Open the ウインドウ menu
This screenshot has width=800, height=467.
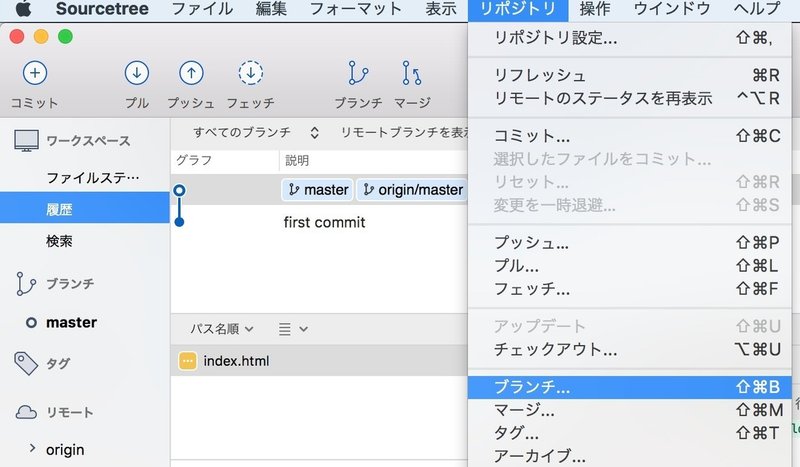671,9
